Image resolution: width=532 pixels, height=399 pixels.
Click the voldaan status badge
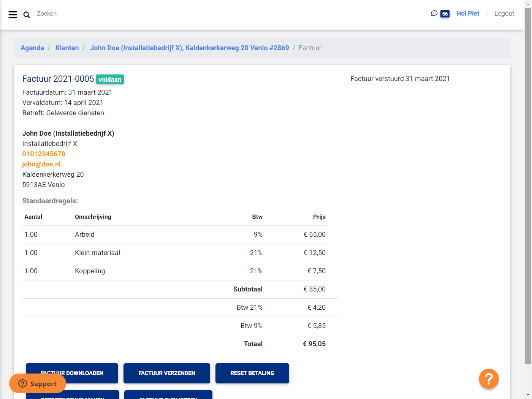coord(110,79)
